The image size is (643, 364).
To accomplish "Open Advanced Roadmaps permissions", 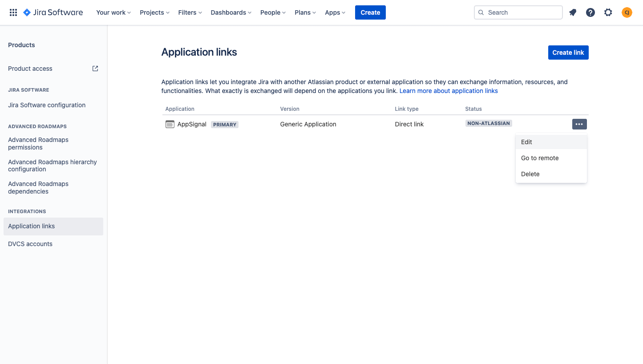I will [x=38, y=143].
